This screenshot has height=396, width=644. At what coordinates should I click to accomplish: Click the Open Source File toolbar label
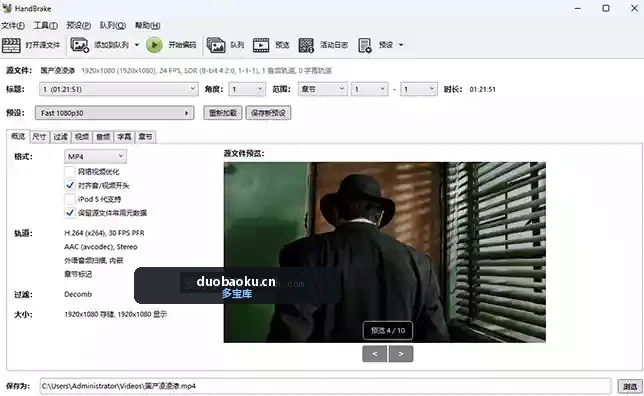tap(42, 45)
